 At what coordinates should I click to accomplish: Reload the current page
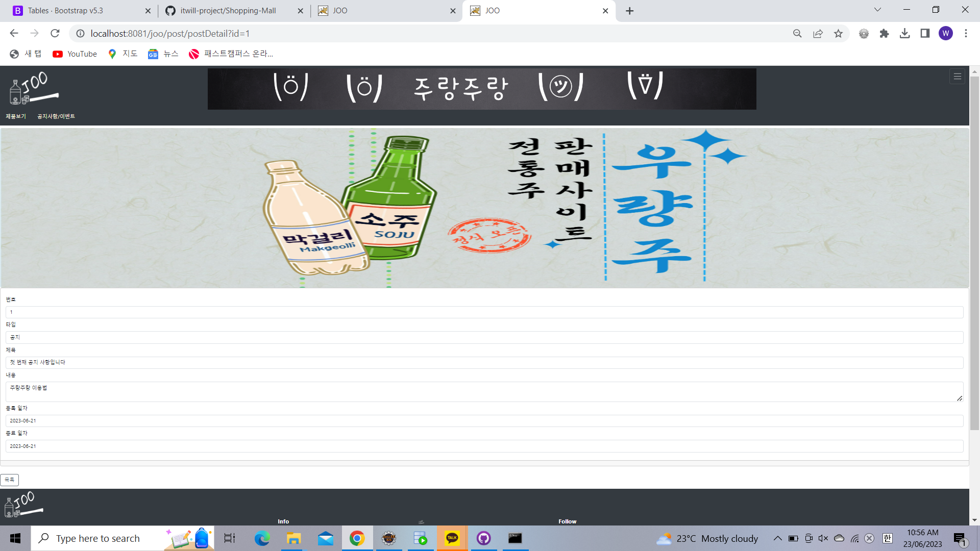tap(55, 34)
